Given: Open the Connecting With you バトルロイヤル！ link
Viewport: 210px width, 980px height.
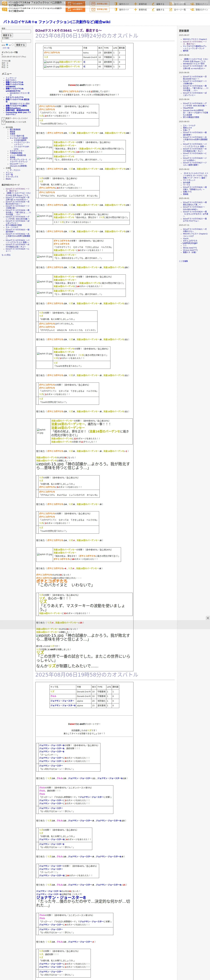Looking at the screenshot, I should 18,113.
